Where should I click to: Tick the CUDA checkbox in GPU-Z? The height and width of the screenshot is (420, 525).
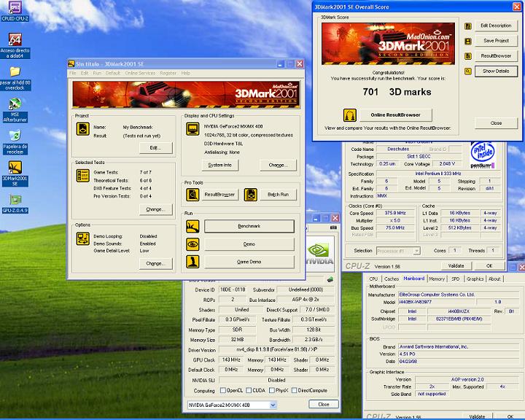click(249, 390)
